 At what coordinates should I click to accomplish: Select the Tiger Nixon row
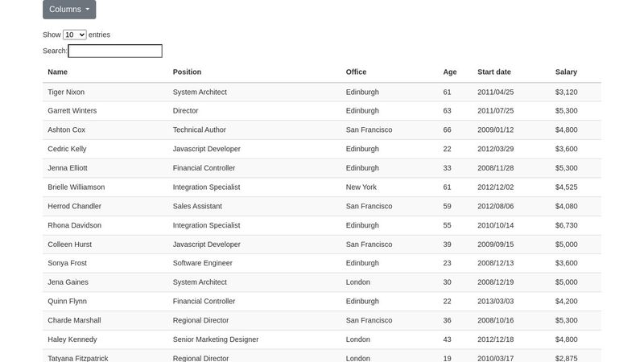pos(321,92)
